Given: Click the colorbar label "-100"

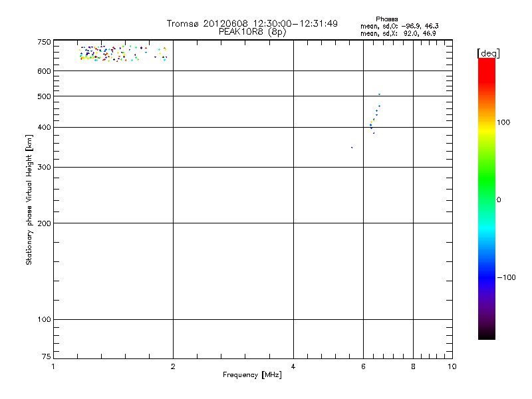Looking at the screenshot, I should (x=506, y=277).
